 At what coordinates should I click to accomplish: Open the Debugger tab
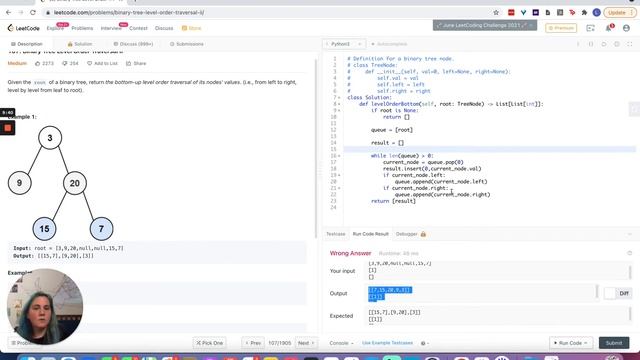point(407,234)
